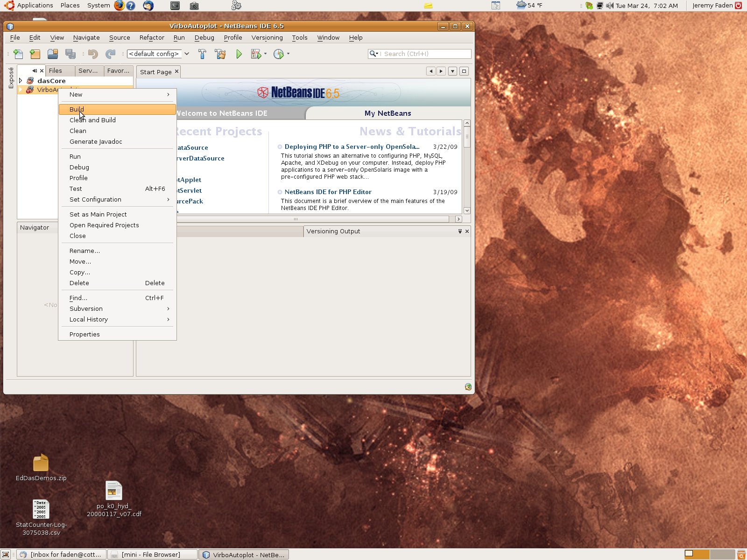Click the New Project toolbar icon

(x=35, y=54)
